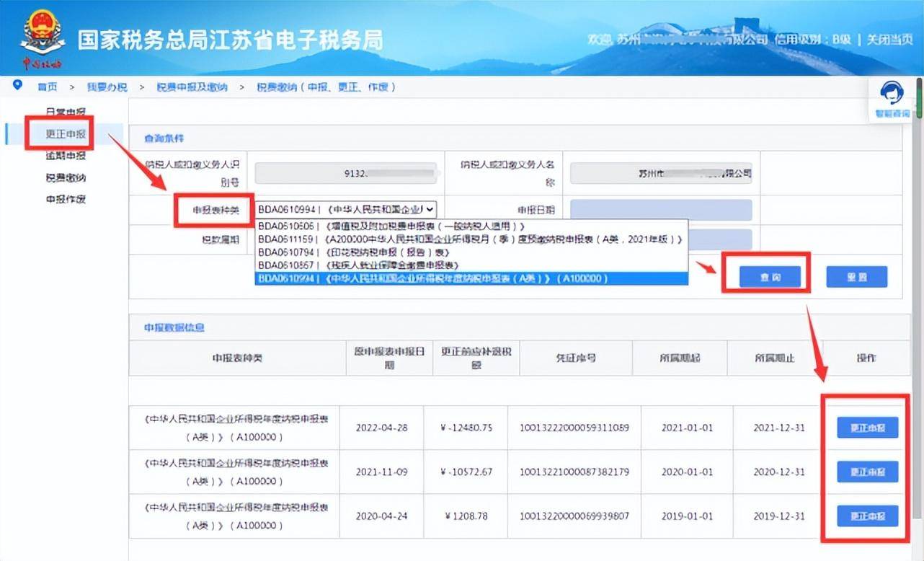
Task: Open the 智能咨询 assistant icon
Action: point(892,100)
